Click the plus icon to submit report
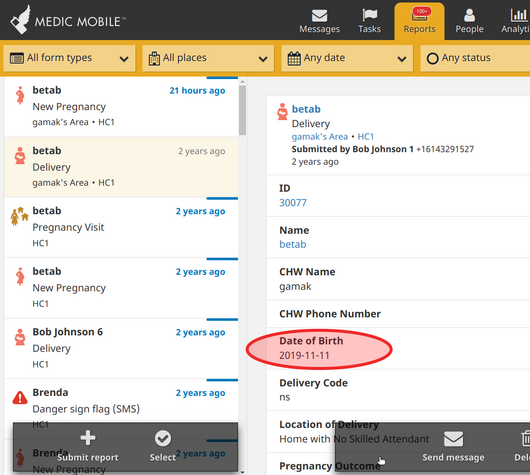Screen dimensions: 530x475 point(88,438)
